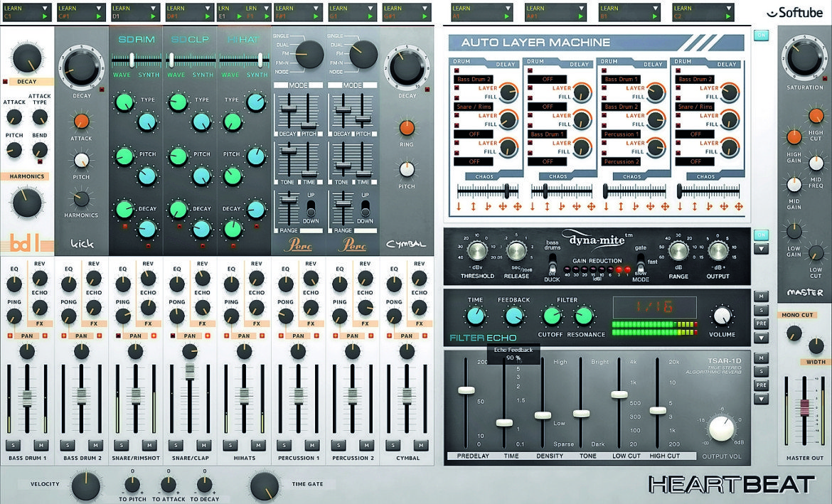
Task: Select up-down arrow chaos mode in first column
Action: coord(474,206)
